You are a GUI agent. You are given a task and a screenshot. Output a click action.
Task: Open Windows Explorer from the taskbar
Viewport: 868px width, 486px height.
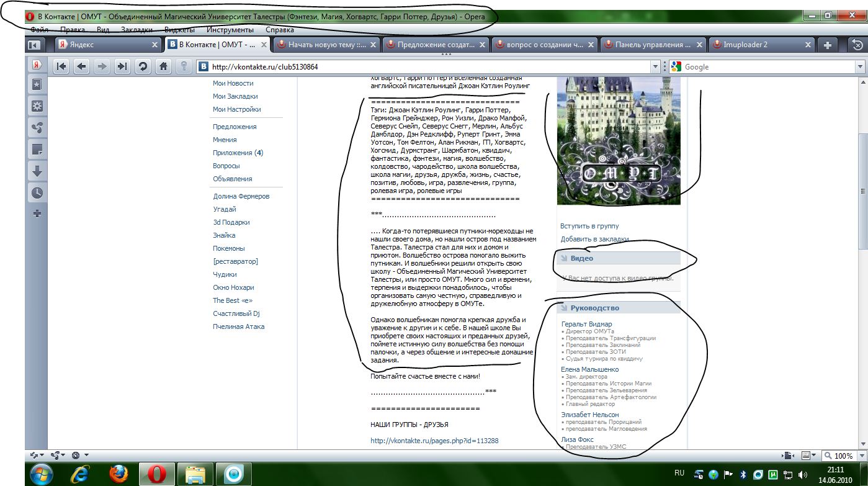pos(194,474)
